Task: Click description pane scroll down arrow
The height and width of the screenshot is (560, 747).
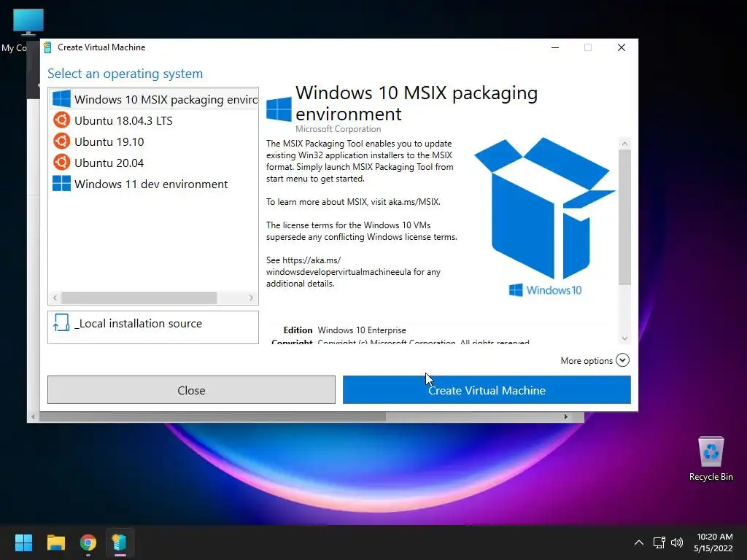Action: coord(624,338)
